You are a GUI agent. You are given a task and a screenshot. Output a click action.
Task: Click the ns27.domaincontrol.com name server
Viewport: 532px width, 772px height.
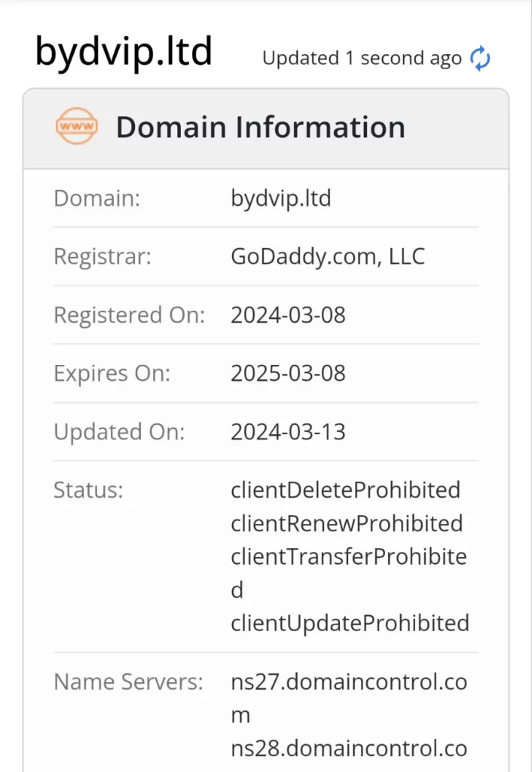tap(348, 682)
